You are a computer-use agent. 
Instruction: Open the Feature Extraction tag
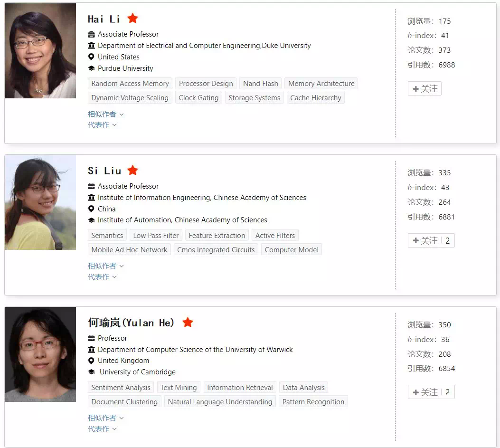[x=217, y=236]
